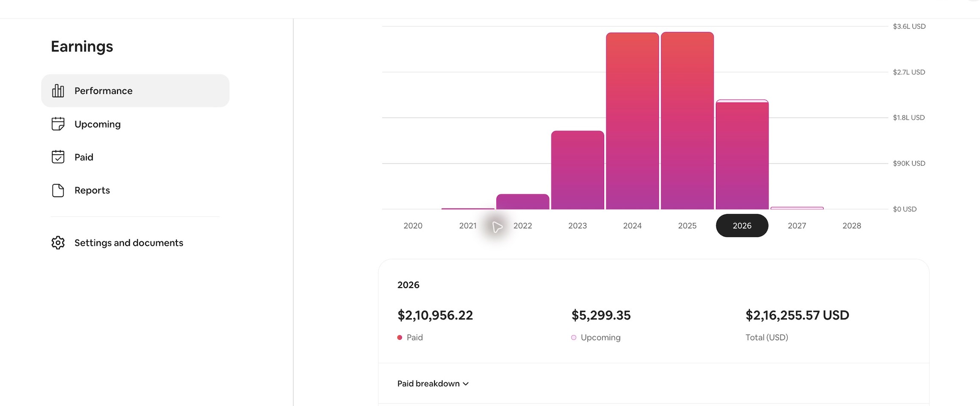Viewport: 980px width, 406px height.
Task: Click the paid amount $2,10,956.22
Action: pos(435,315)
